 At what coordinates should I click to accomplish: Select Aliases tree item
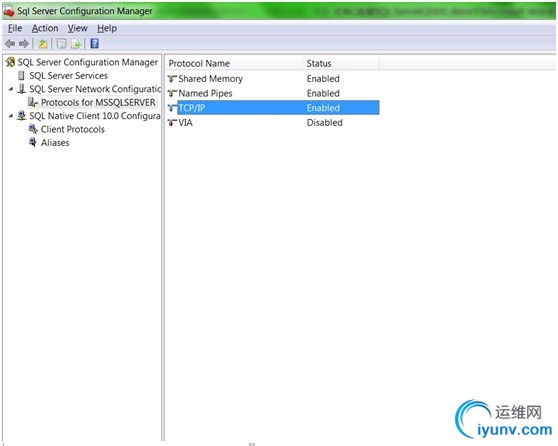(55, 142)
